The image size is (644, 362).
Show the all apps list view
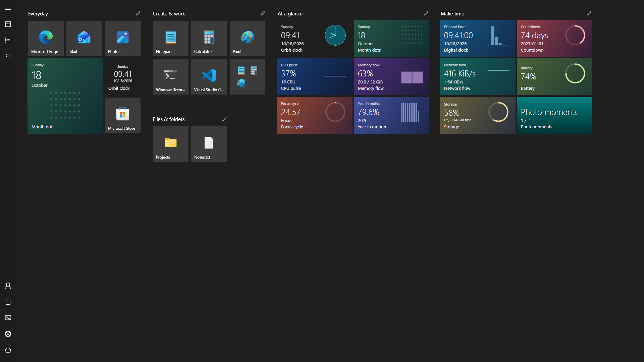point(8,40)
